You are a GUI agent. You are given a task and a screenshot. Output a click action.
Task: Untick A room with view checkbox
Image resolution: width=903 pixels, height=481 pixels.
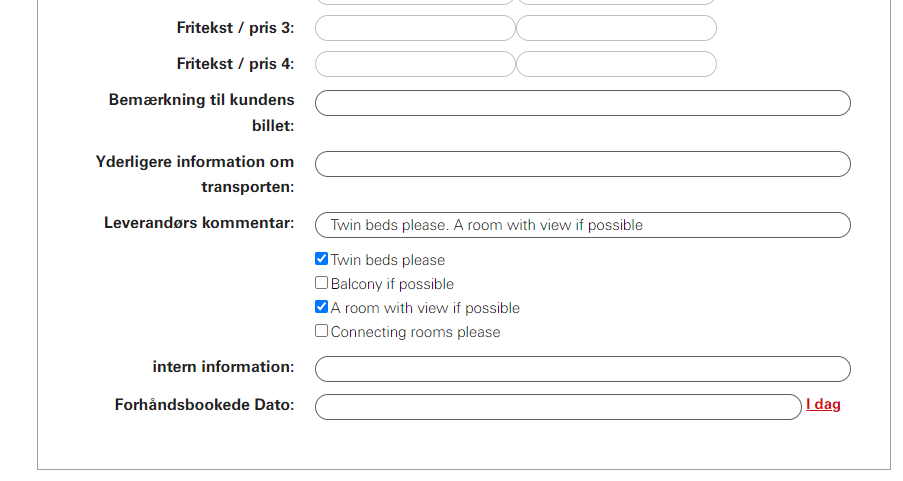click(322, 307)
